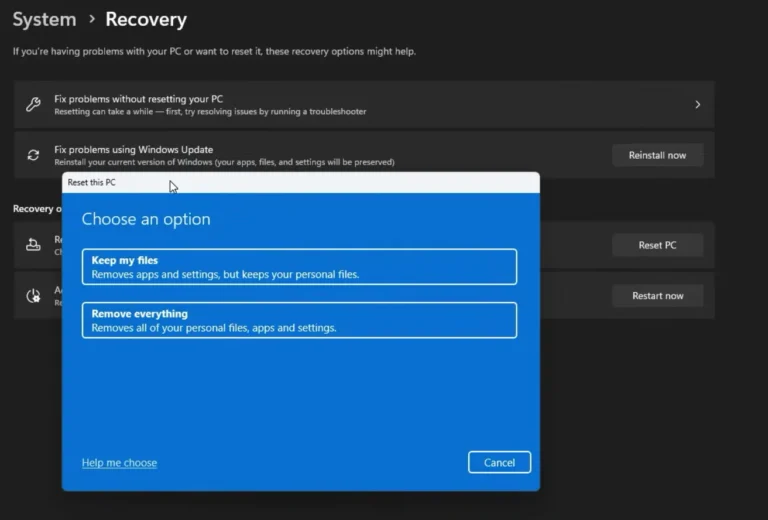Click the Windows Update refresh arrows icon
Screen dimensions: 768x520
(x=33, y=155)
